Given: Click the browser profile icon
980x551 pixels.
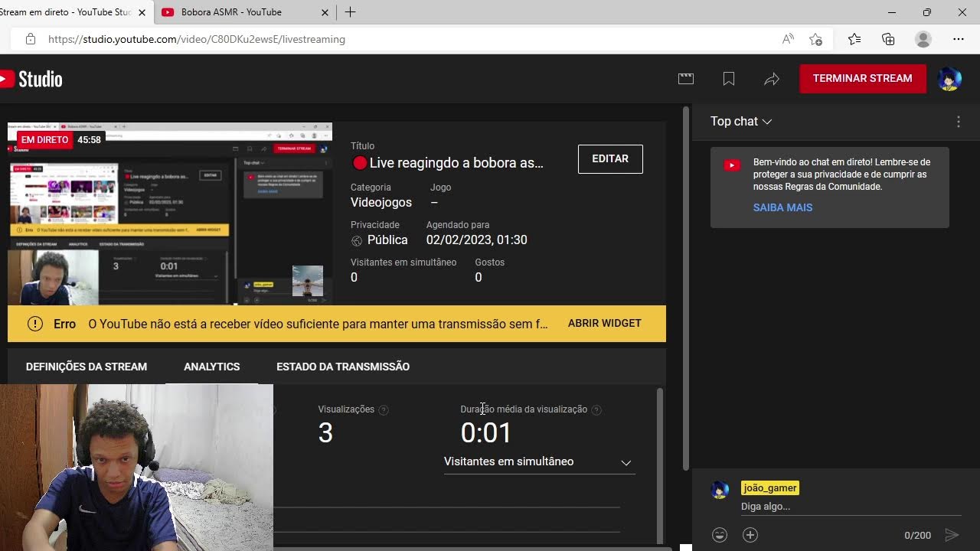Looking at the screenshot, I should pyautogui.click(x=923, y=39).
